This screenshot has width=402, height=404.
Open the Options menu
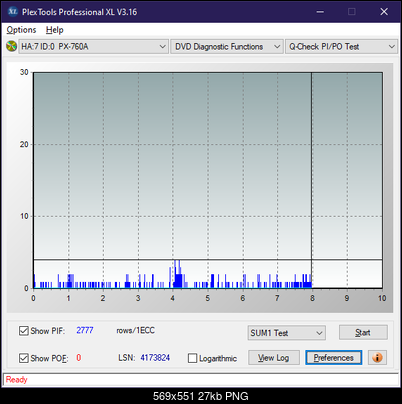coord(21,30)
